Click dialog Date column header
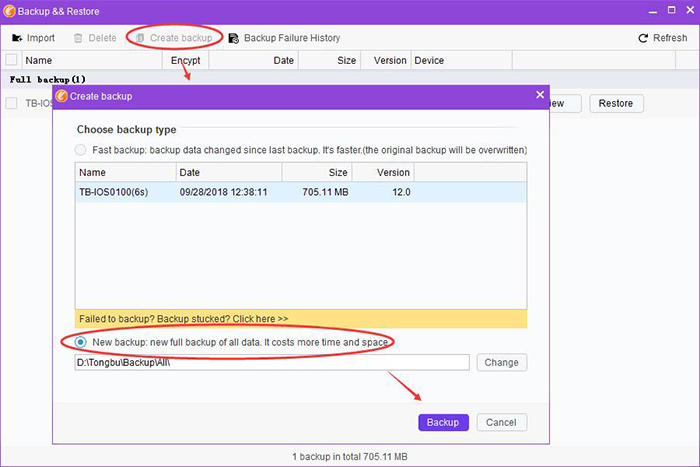Screen dimensions: 700x467 click(x=229, y=172)
